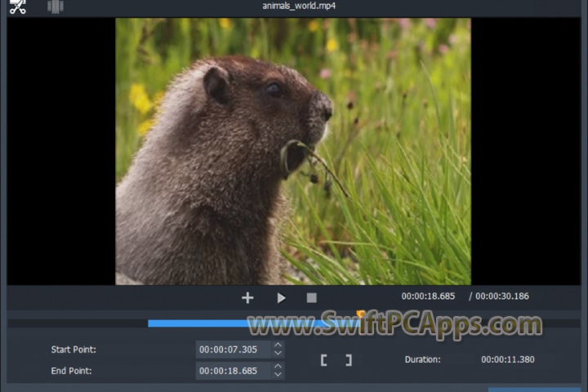The image size is (588, 392).
Task: Increase Start Point time with up arrow
Action: point(278,345)
